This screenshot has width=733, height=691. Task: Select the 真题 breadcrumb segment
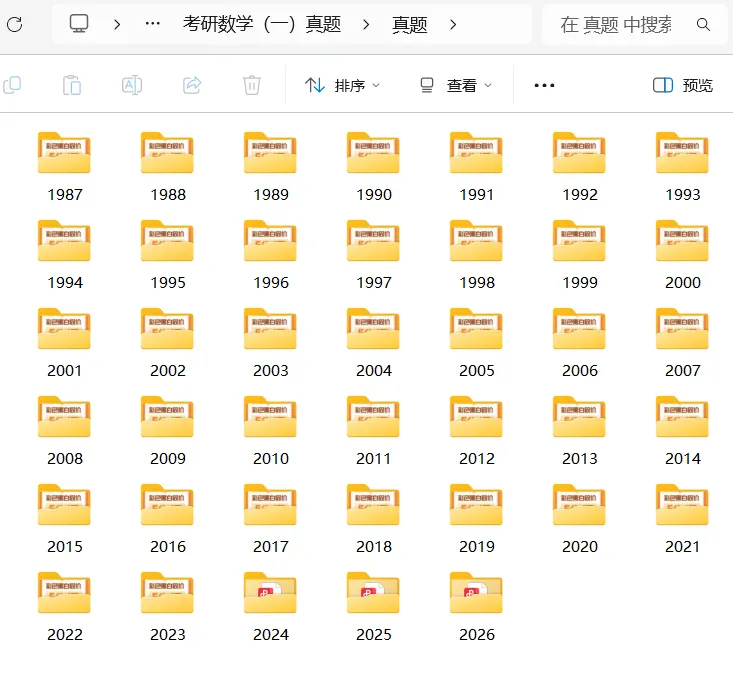click(x=410, y=24)
